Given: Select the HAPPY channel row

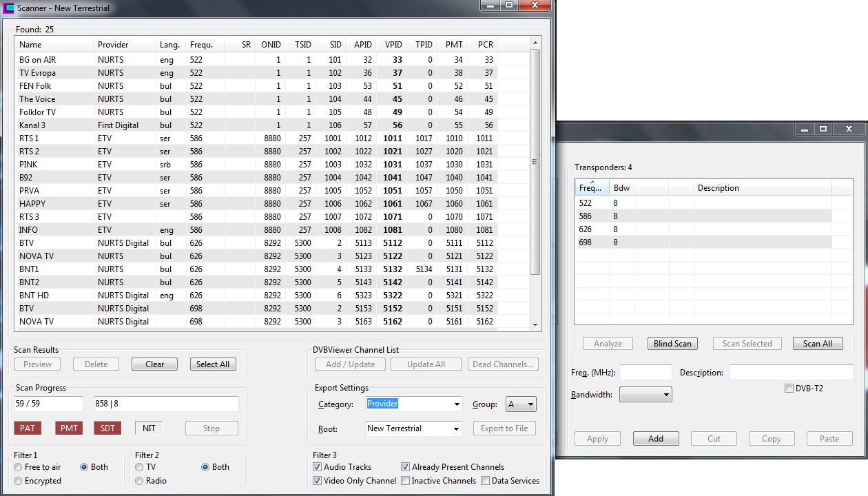Looking at the screenshot, I should pos(272,204).
